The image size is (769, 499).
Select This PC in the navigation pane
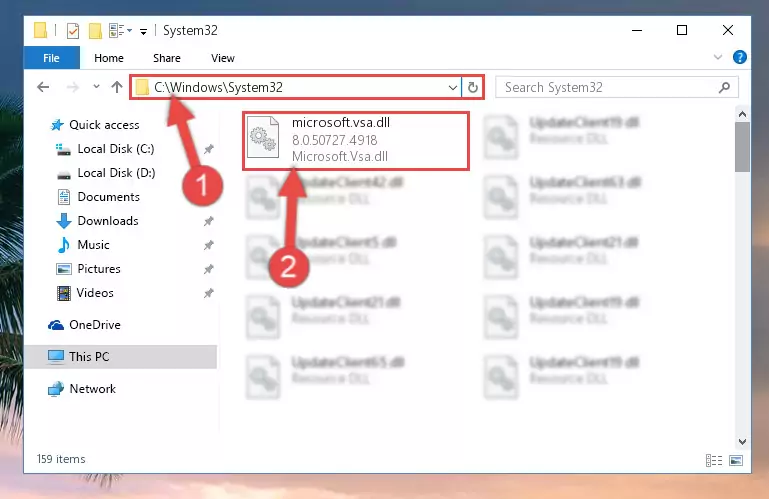(121, 357)
